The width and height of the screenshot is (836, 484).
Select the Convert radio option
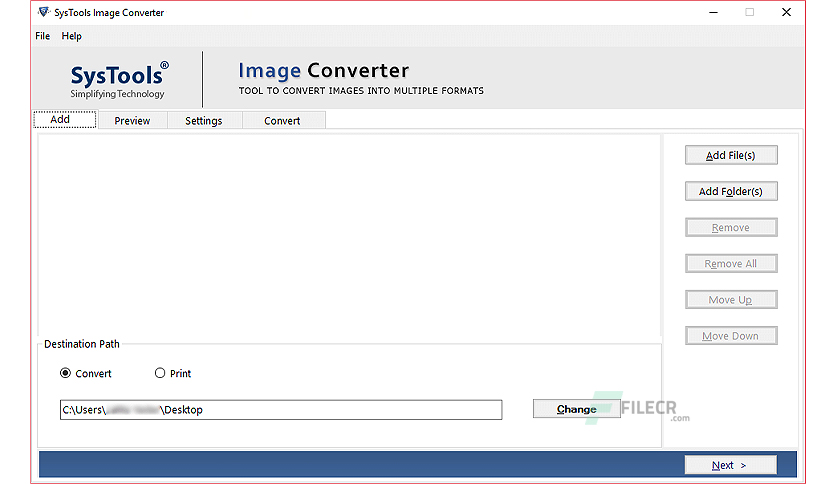pyautogui.click(x=86, y=374)
